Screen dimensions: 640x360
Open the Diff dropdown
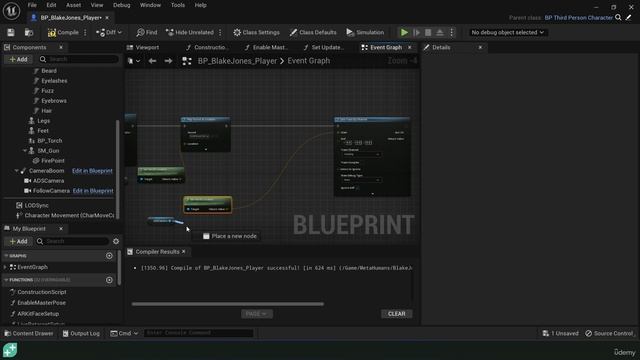click(x=109, y=32)
